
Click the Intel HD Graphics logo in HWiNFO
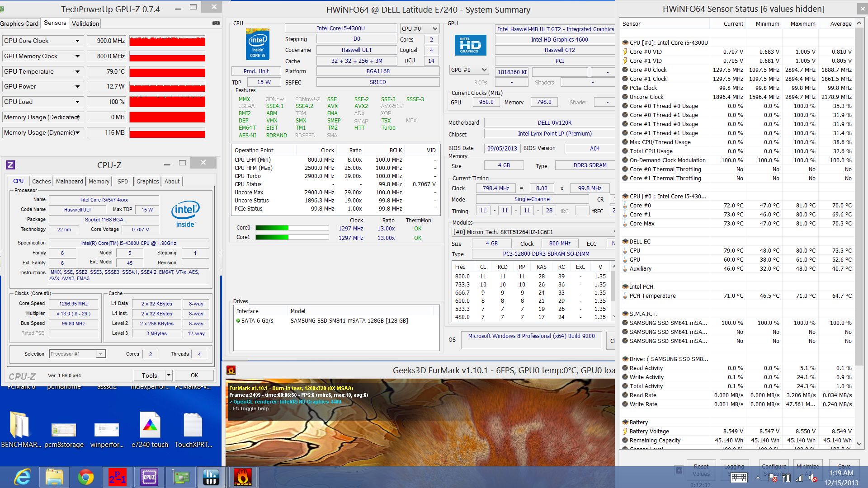click(x=470, y=45)
